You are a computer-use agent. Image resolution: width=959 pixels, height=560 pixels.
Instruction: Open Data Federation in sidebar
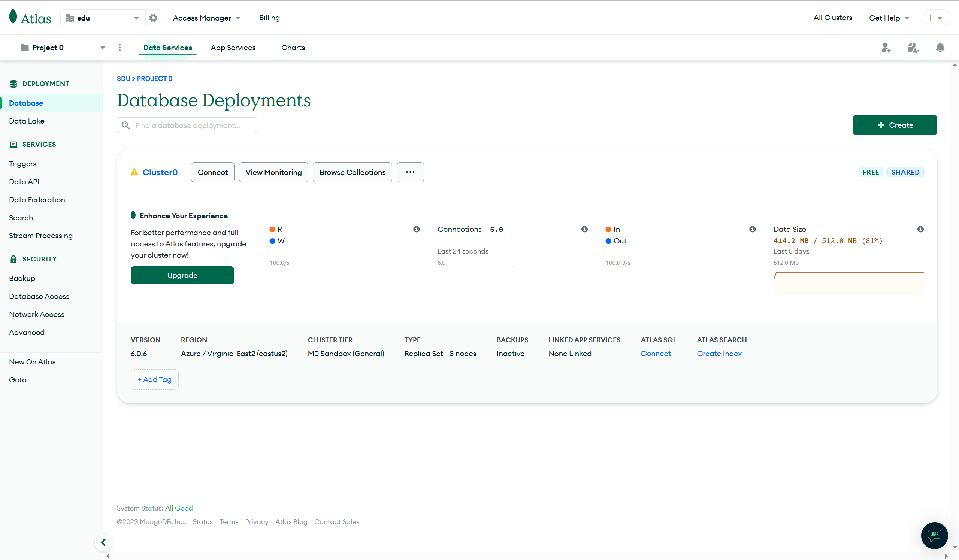coord(37,200)
